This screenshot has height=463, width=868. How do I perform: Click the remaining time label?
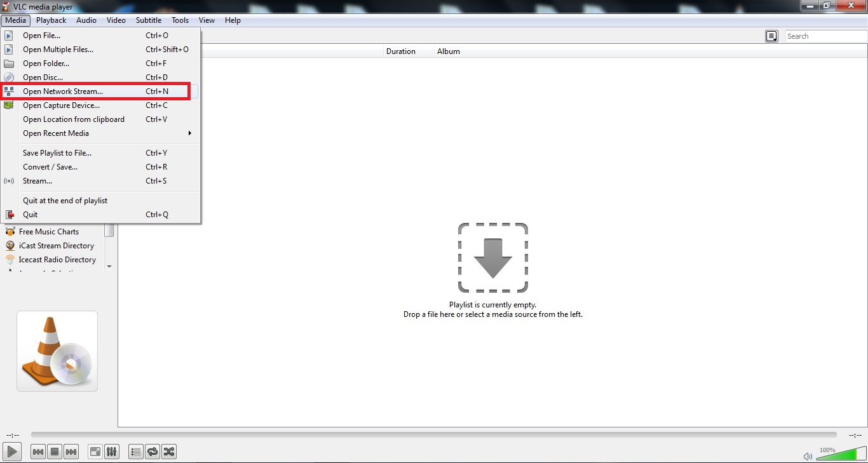pos(855,435)
